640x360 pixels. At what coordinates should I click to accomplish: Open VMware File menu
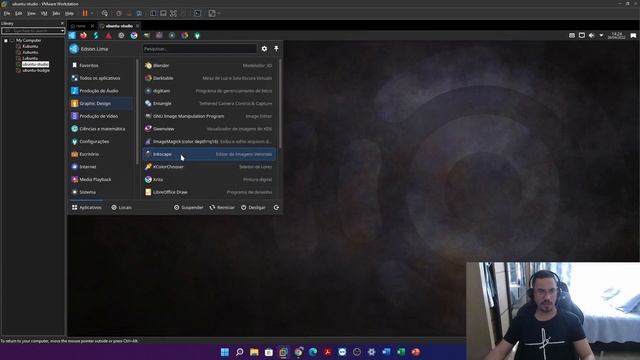(x=7, y=13)
